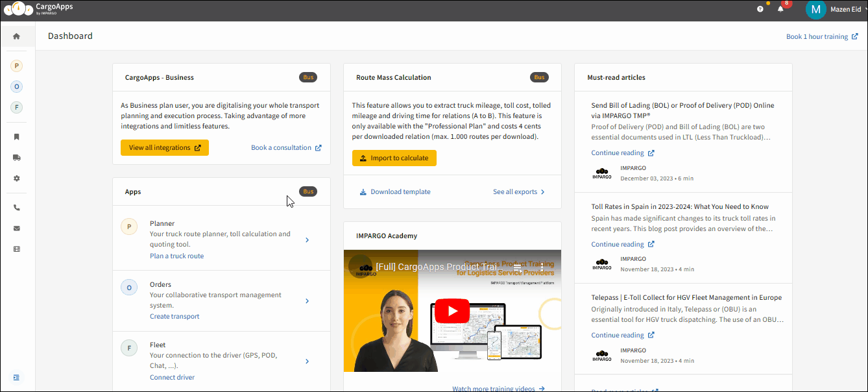Open the truck icon in sidebar
The image size is (868, 392).
(17, 158)
